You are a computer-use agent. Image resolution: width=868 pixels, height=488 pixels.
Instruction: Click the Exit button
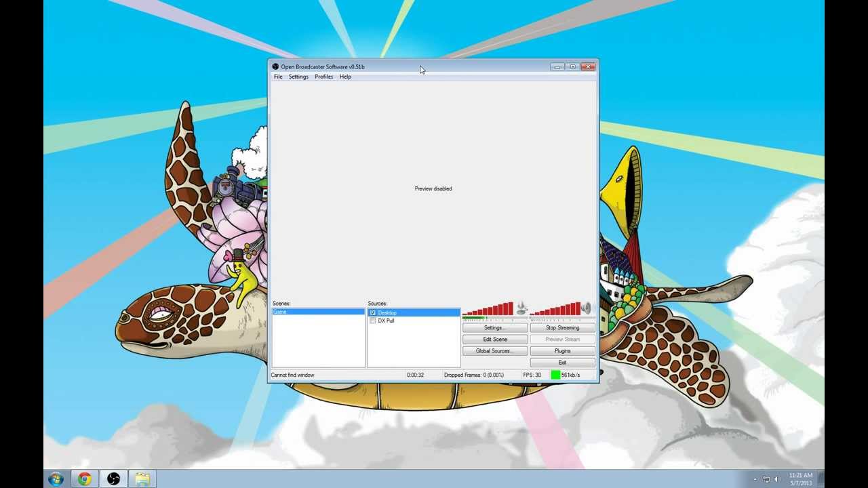(x=562, y=363)
